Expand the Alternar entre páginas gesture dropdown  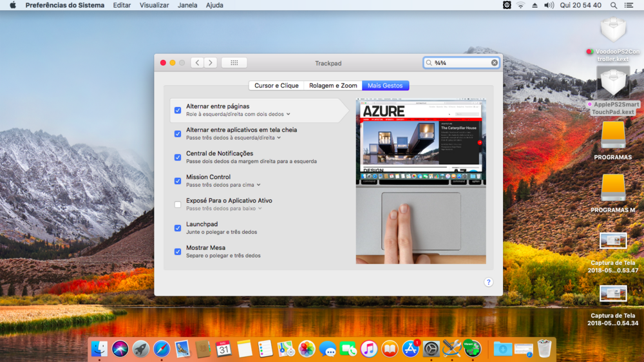[x=288, y=114]
